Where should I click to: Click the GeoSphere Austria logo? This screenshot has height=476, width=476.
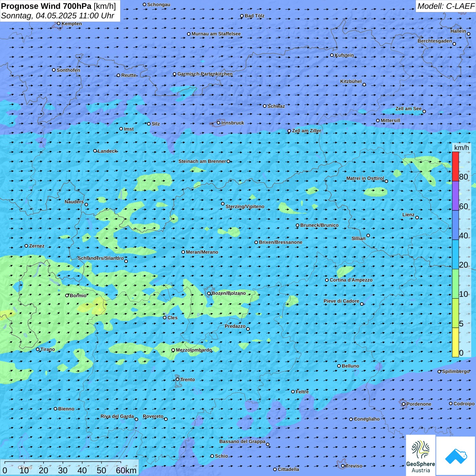pos(421,455)
